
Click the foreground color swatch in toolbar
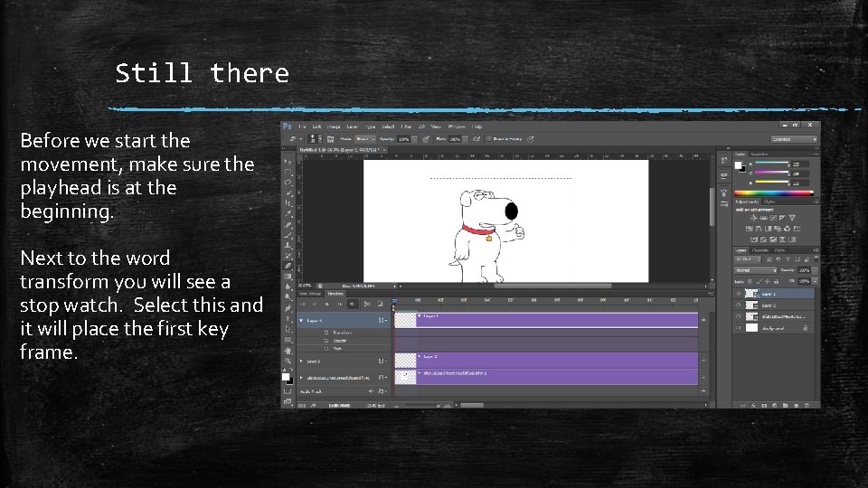click(285, 377)
